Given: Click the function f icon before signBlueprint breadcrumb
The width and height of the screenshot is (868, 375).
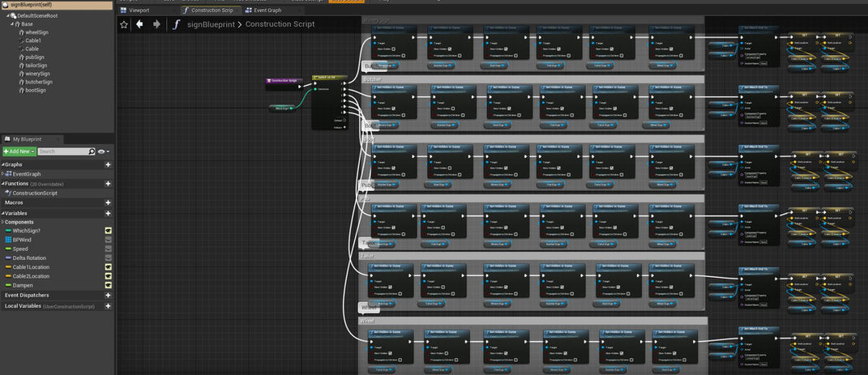Looking at the screenshot, I should coord(176,24).
